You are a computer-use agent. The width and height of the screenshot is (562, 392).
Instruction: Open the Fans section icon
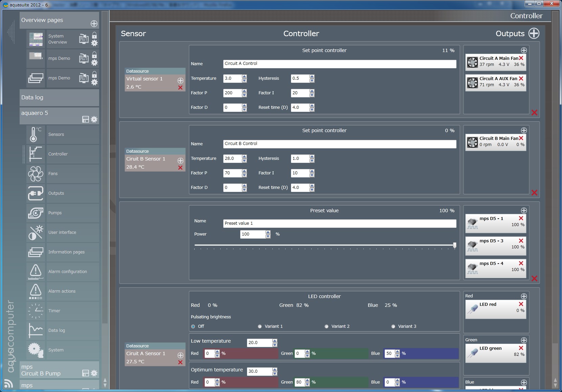click(36, 174)
